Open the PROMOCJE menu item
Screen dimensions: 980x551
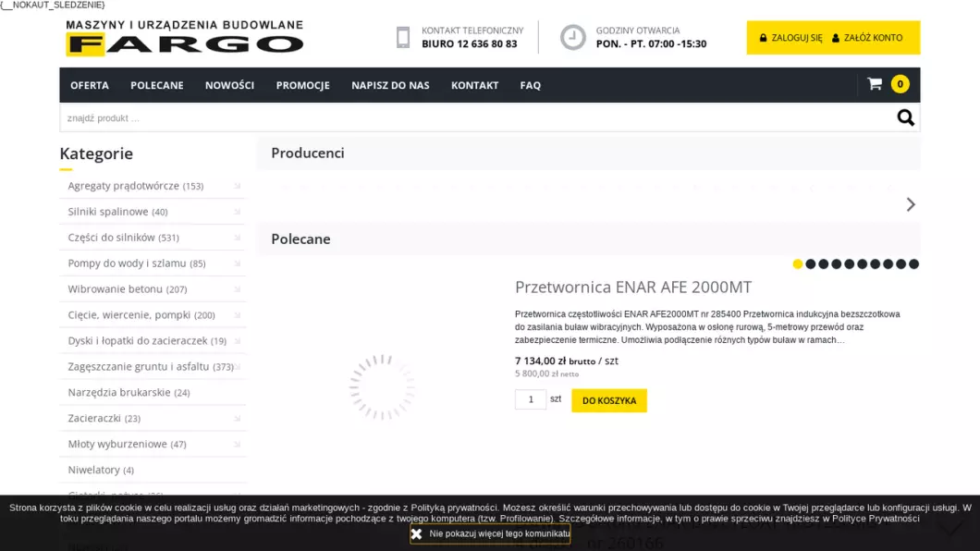pos(302,85)
